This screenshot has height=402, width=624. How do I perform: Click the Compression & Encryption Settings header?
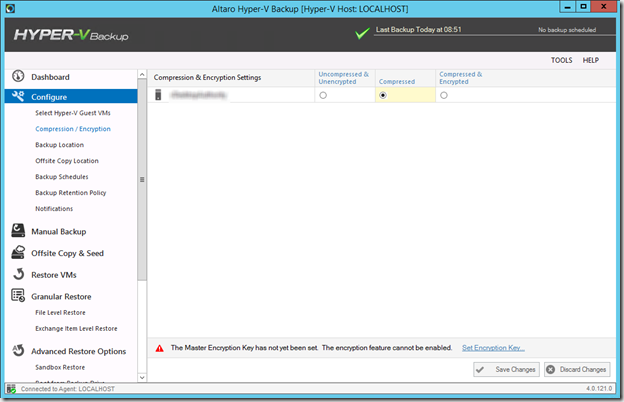coord(207,78)
